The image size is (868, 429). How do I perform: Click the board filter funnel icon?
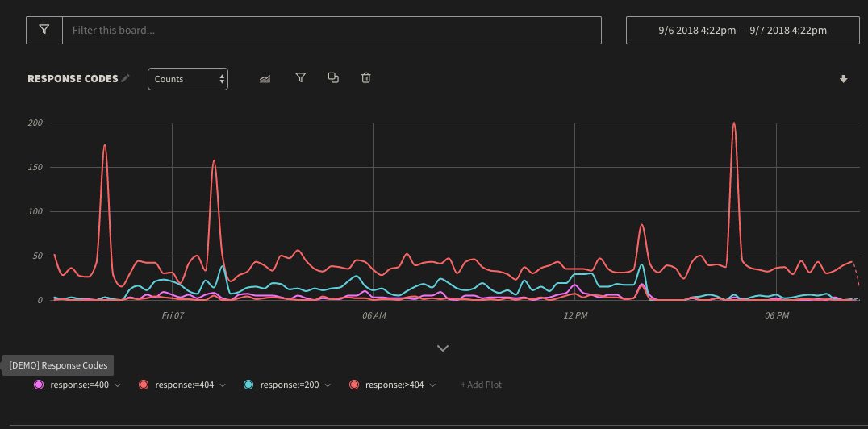click(x=44, y=30)
